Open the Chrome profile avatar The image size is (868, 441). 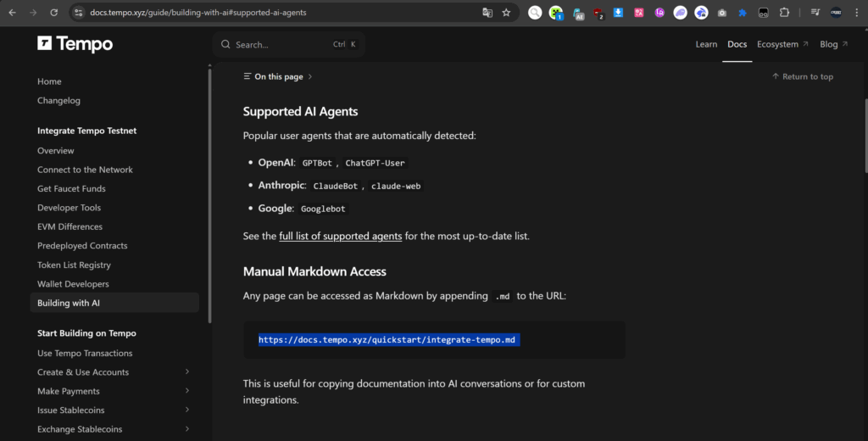pyautogui.click(x=836, y=12)
